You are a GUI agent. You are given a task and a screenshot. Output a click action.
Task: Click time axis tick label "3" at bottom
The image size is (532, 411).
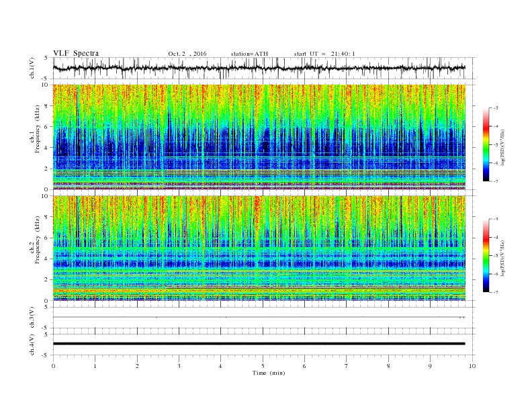coord(179,366)
